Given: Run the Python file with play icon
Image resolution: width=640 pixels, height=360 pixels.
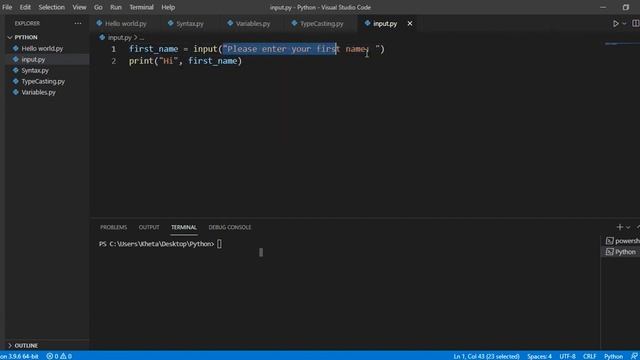Looking at the screenshot, I should click(616, 24).
